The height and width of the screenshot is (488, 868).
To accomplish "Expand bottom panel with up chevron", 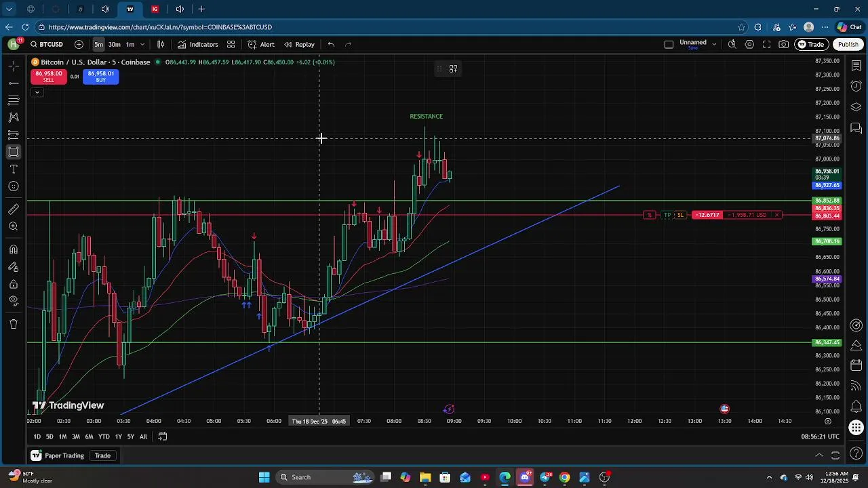I will [x=819, y=455].
